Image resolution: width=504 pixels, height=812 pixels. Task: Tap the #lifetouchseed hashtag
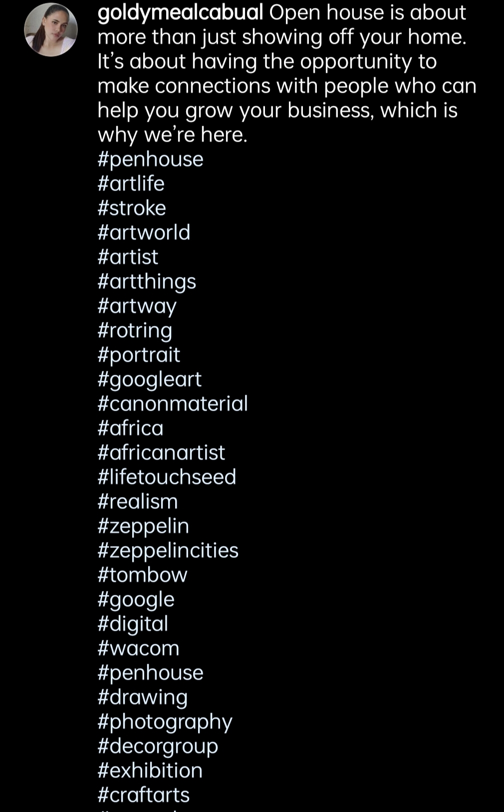167,477
